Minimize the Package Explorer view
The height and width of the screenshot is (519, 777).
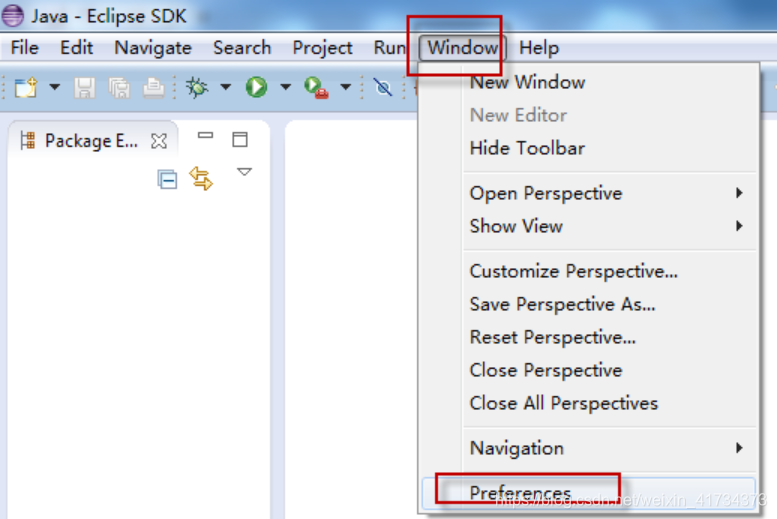pos(205,135)
